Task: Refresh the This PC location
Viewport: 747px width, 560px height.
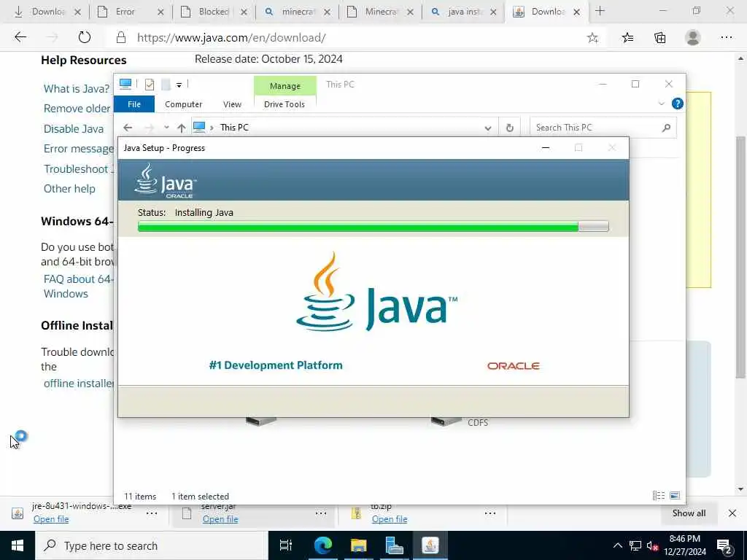Action: tap(509, 128)
